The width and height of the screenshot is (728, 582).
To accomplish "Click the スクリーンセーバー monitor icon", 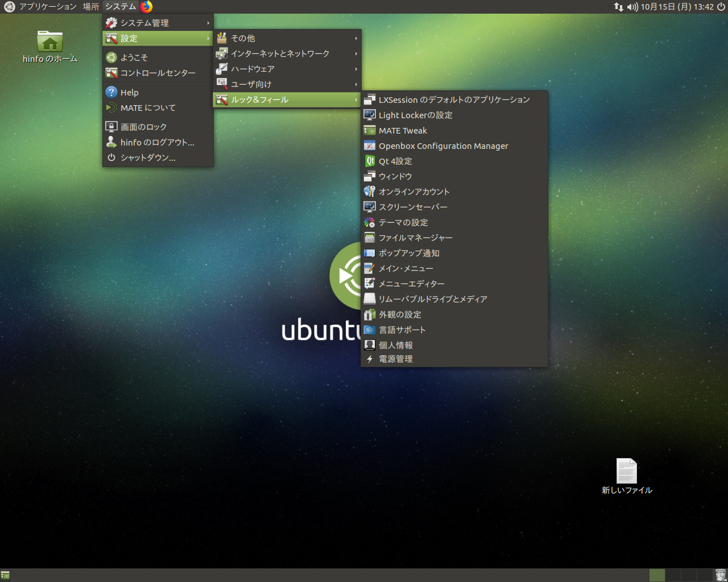I will coord(370,207).
